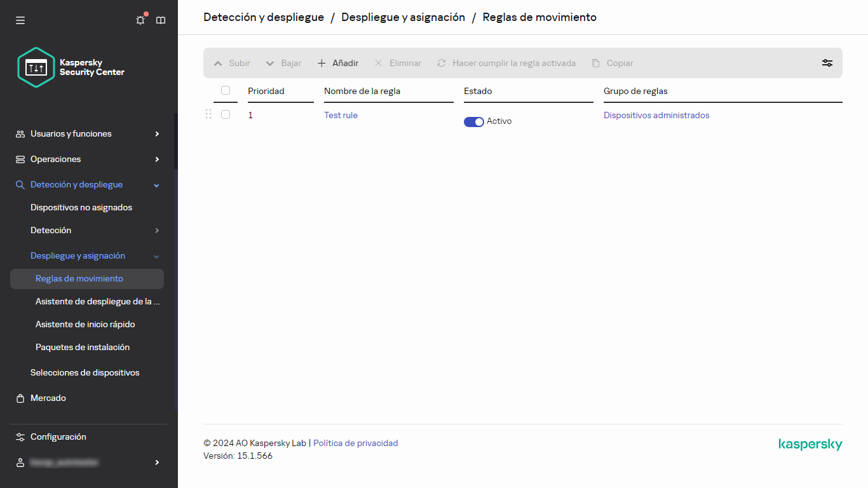Toggle off the Activo rule switch

[x=473, y=121]
